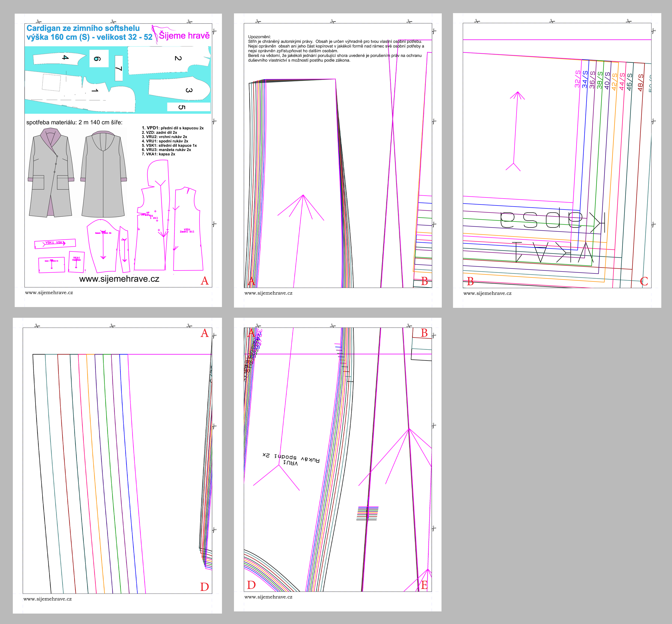Screen dimensions: 672x624
Task: Click the "Upozornění:" heading on the copyright page
Action: coord(259,37)
